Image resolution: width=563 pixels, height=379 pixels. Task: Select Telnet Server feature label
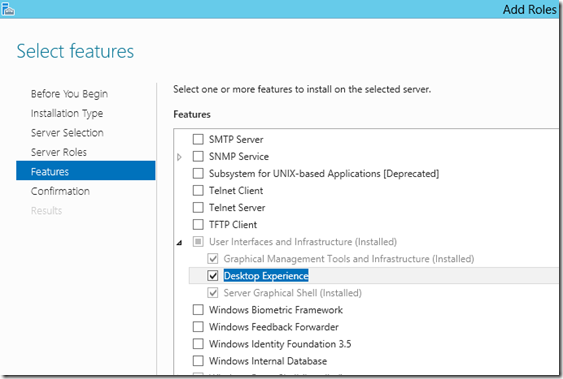coord(237,207)
